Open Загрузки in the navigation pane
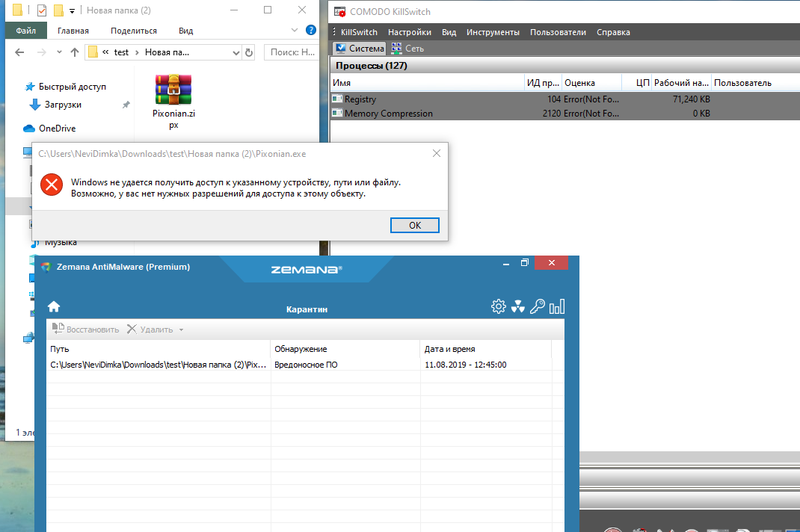 (x=63, y=105)
